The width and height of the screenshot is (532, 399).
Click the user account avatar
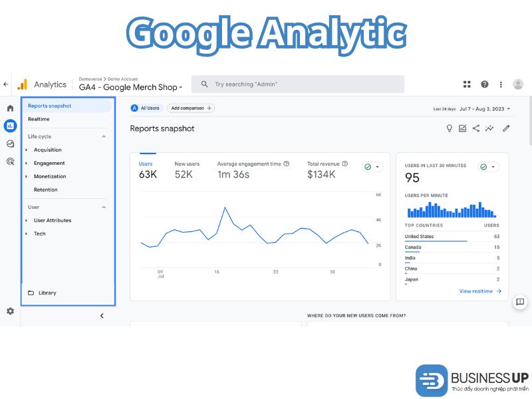click(518, 84)
